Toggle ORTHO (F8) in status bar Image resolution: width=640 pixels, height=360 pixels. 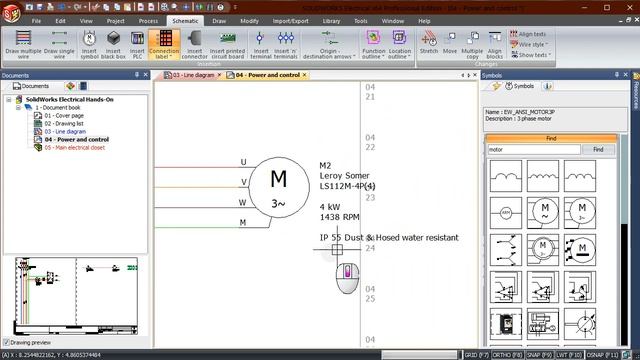pyautogui.click(x=507, y=355)
